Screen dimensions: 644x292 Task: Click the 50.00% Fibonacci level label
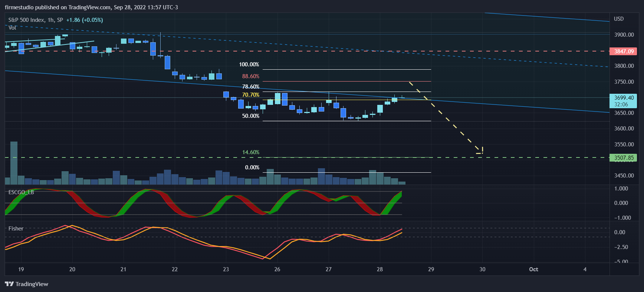[x=251, y=116]
